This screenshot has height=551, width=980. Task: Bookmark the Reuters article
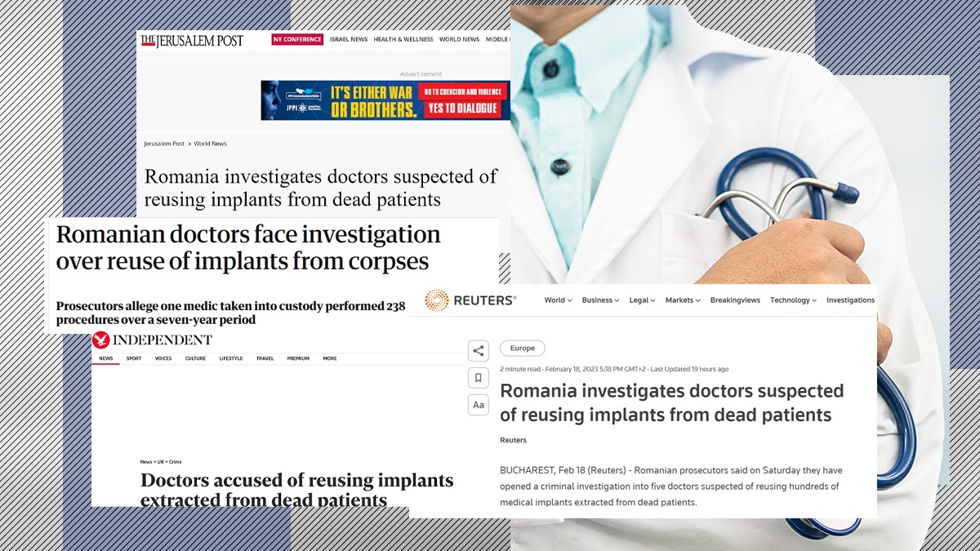pos(479,378)
